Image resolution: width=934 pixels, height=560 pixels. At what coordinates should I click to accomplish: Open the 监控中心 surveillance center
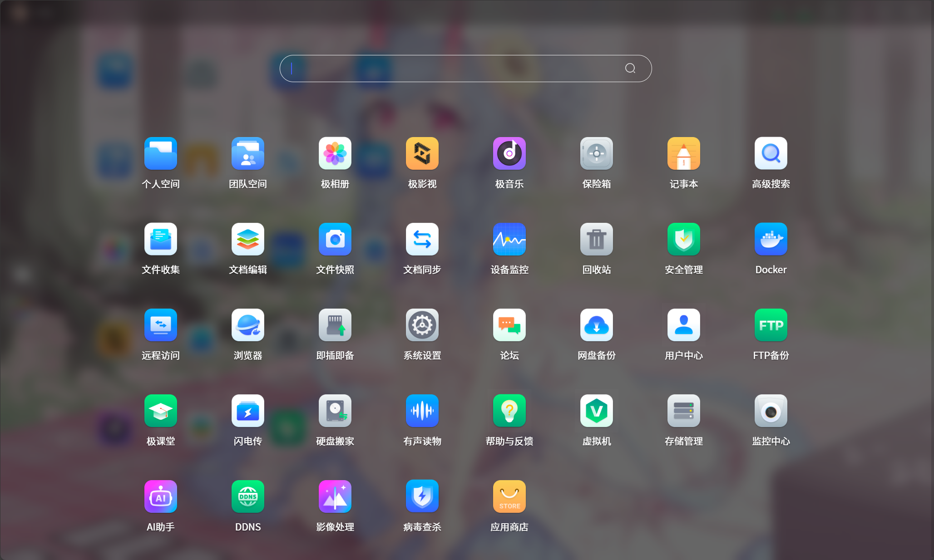pyautogui.click(x=771, y=411)
